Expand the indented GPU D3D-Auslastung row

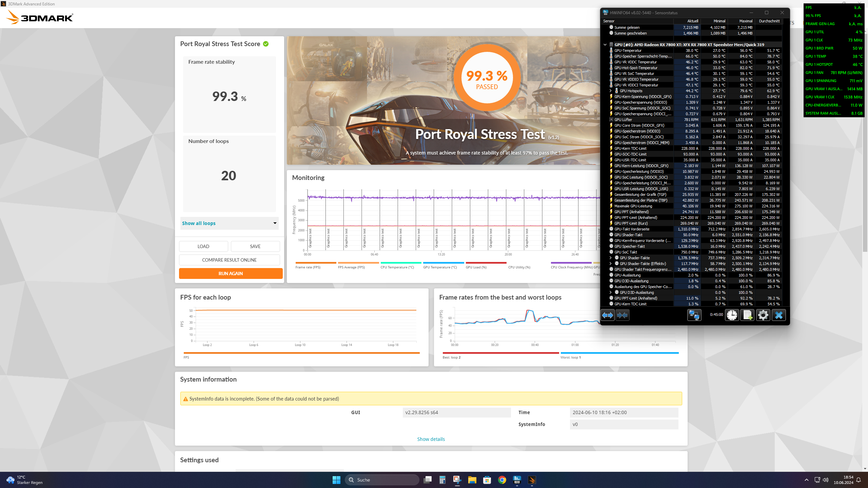611,292
